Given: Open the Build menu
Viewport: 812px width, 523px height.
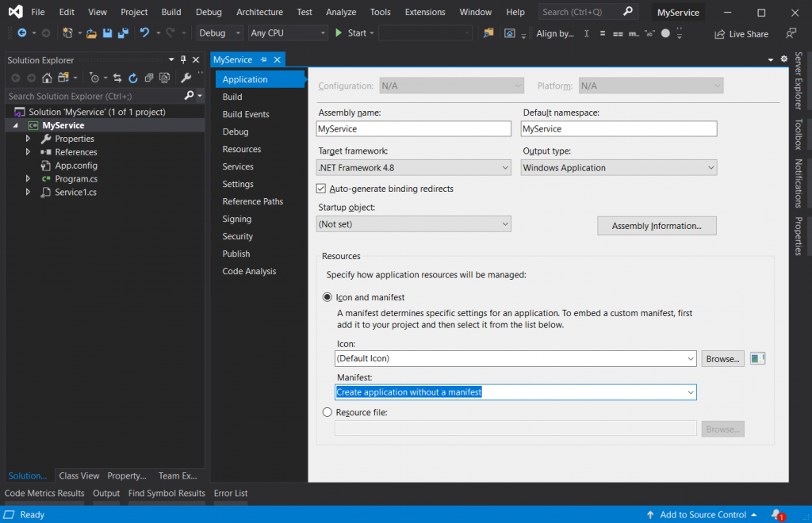Looking at the screenshot, I should 171,12.
